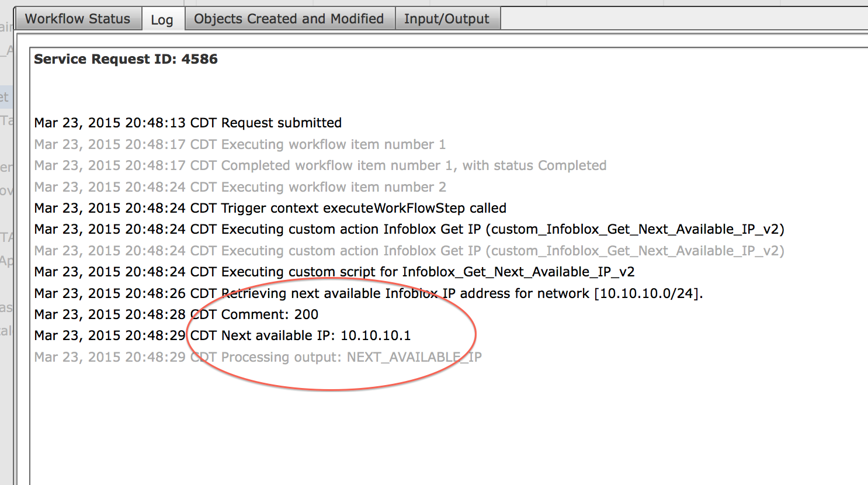Screen dimensions: 868x485
Task: Click the Service Request ID: 4586 heading
Action: pyautogui.click(x=126, y=59)
